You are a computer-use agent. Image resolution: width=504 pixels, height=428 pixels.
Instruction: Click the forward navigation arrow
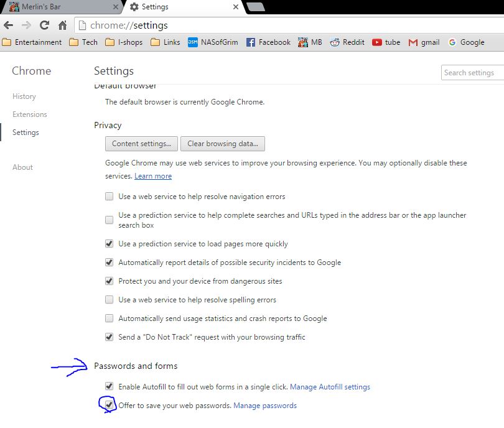coord(26,25)
